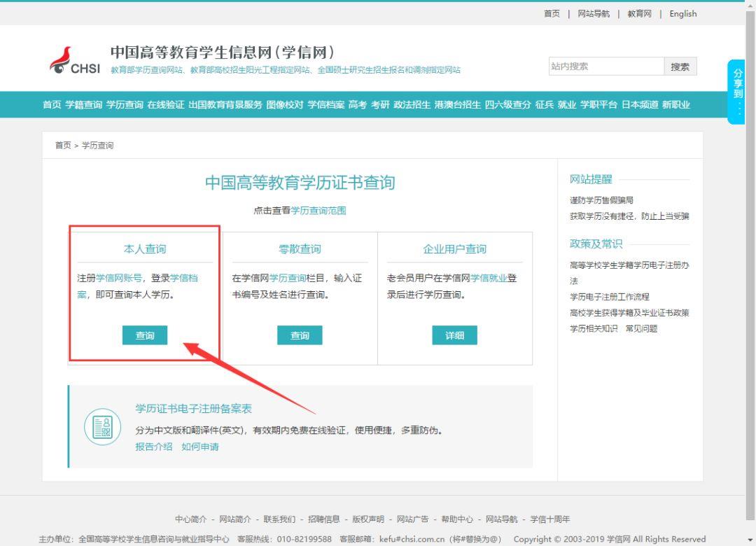Open 学信档案 in the teal navigation bar
Screen dimensions: 756x546
point(326,105)
